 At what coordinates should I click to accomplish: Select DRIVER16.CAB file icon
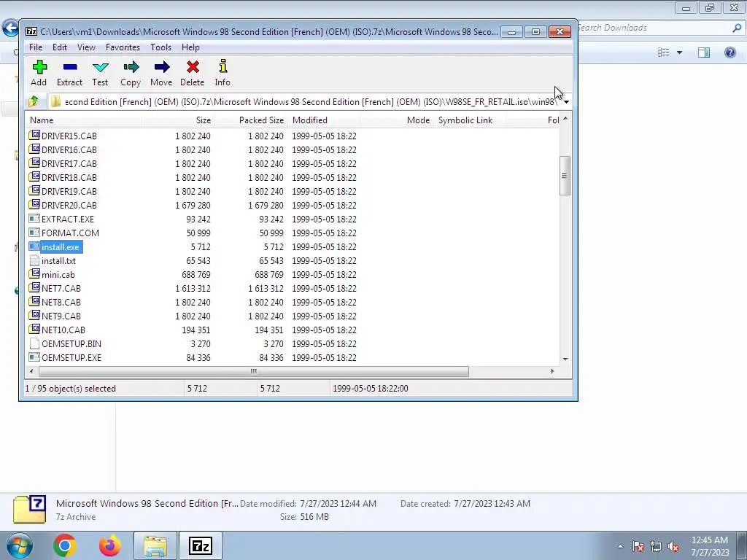pyautogui.click(x=34, y=149)
